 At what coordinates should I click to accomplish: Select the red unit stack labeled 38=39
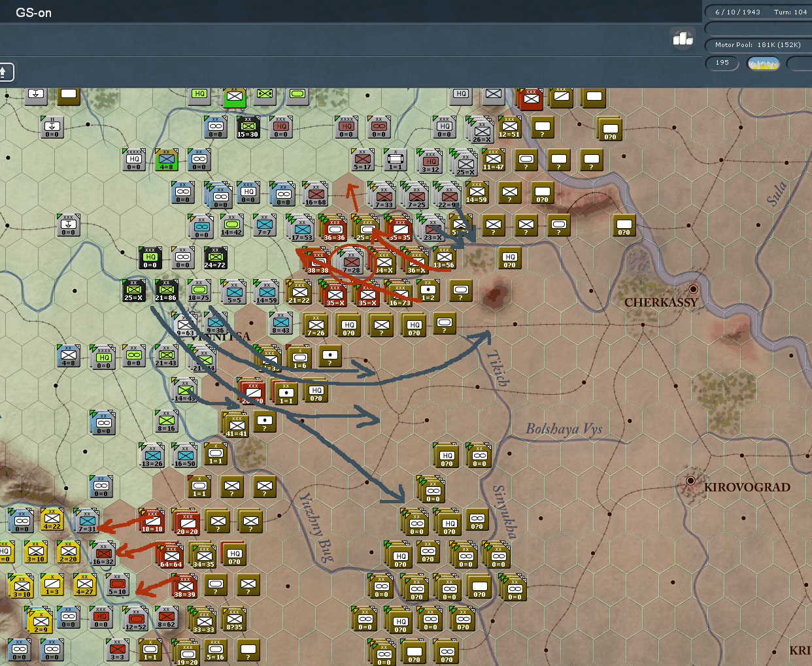click(x=184, y=586)
